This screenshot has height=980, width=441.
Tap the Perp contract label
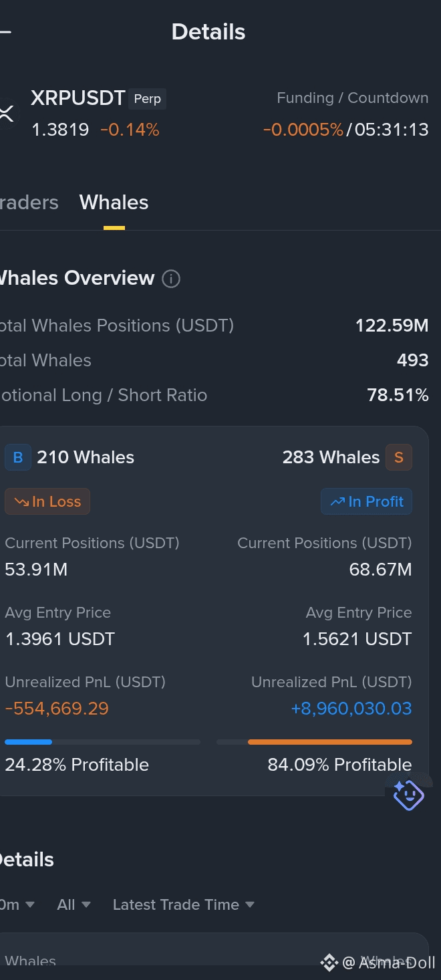(x=148, y=99)
